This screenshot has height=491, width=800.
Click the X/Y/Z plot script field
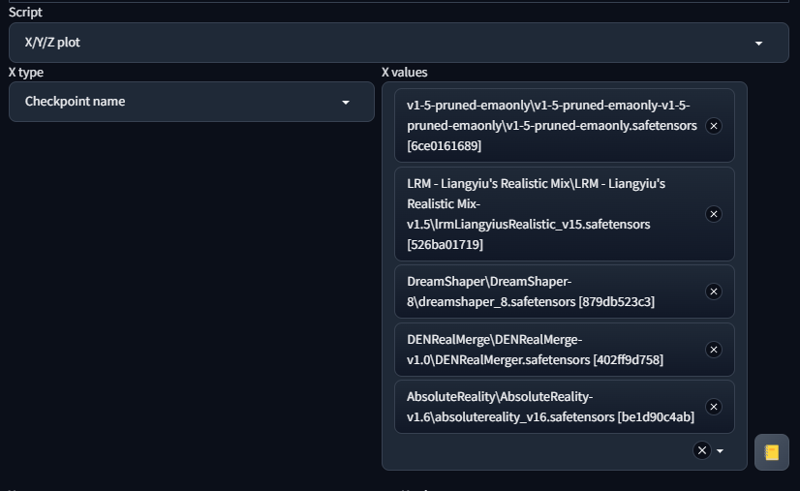pos(398,42)
